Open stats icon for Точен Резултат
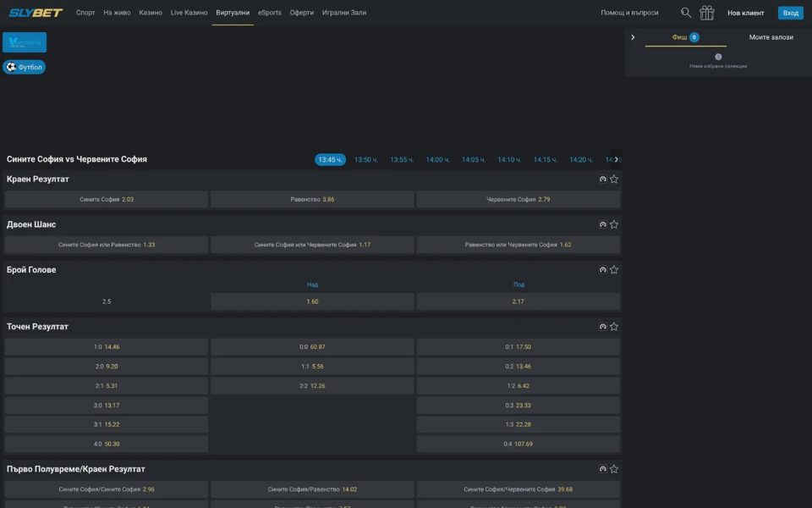Viewport: 812px width, 508px height. click(x=603, y=327)
